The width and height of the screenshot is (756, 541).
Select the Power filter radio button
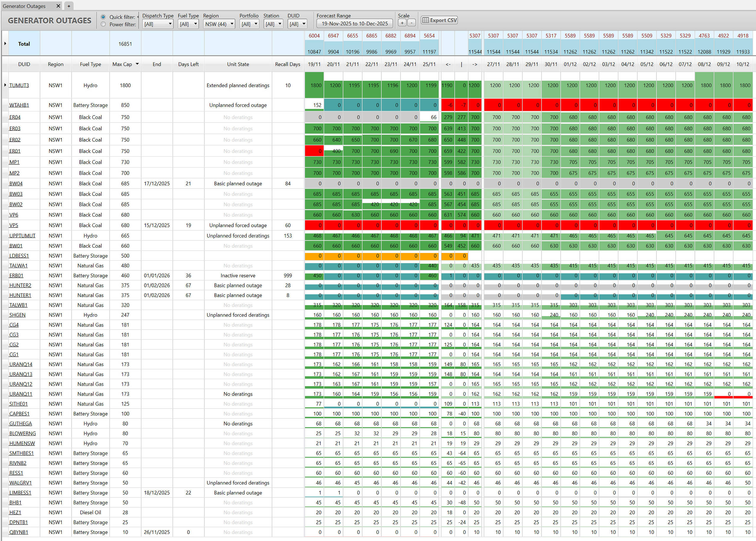pyautogui.click(x=103, y=24)
